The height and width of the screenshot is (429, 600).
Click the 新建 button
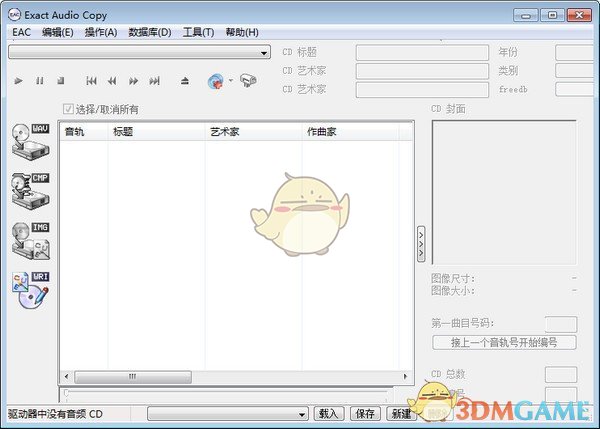click(401, 414)
